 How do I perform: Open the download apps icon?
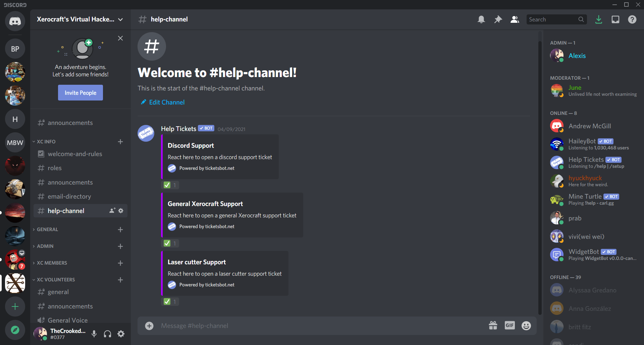click(x=599, y=19)
